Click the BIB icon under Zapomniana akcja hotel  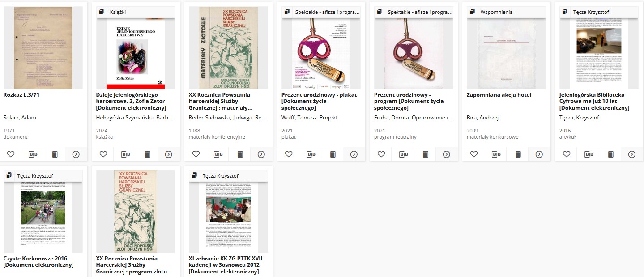tap(496, 154)
